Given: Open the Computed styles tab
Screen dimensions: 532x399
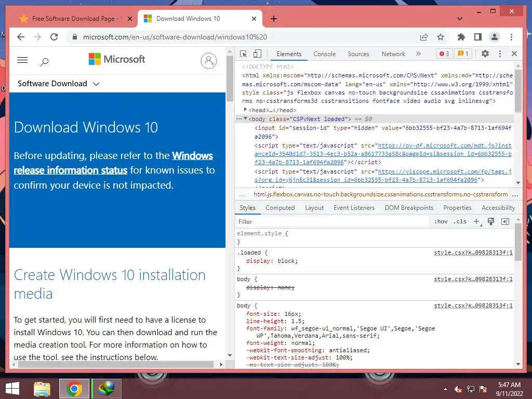Looking at the screenshot, I should click(x=280, y=208).
